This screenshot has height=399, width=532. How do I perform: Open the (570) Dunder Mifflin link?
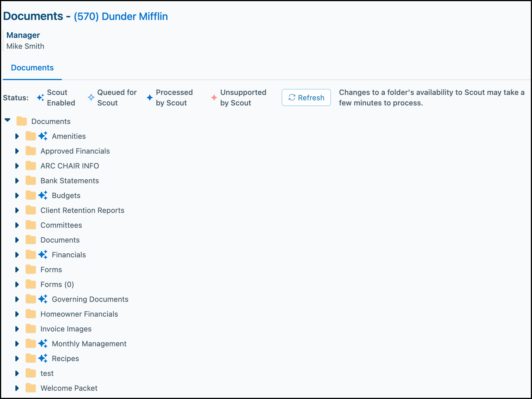[121, 16]
